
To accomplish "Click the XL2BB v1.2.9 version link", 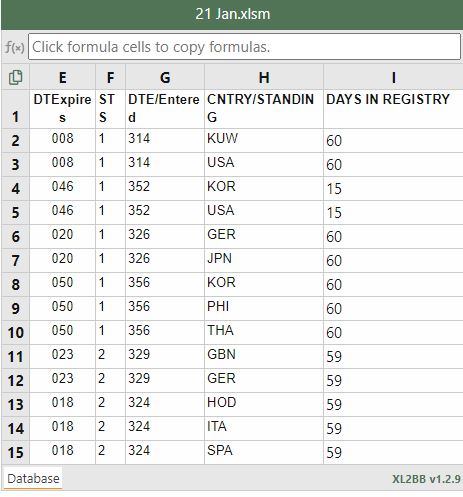I will coord(426,479).
